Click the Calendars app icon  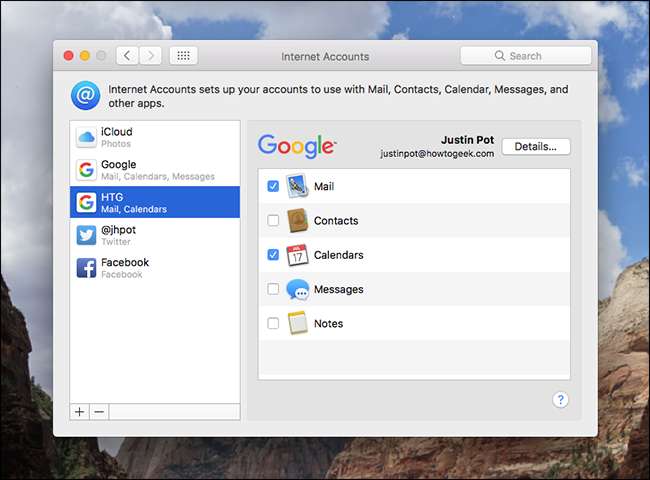[x=298, y=255]
